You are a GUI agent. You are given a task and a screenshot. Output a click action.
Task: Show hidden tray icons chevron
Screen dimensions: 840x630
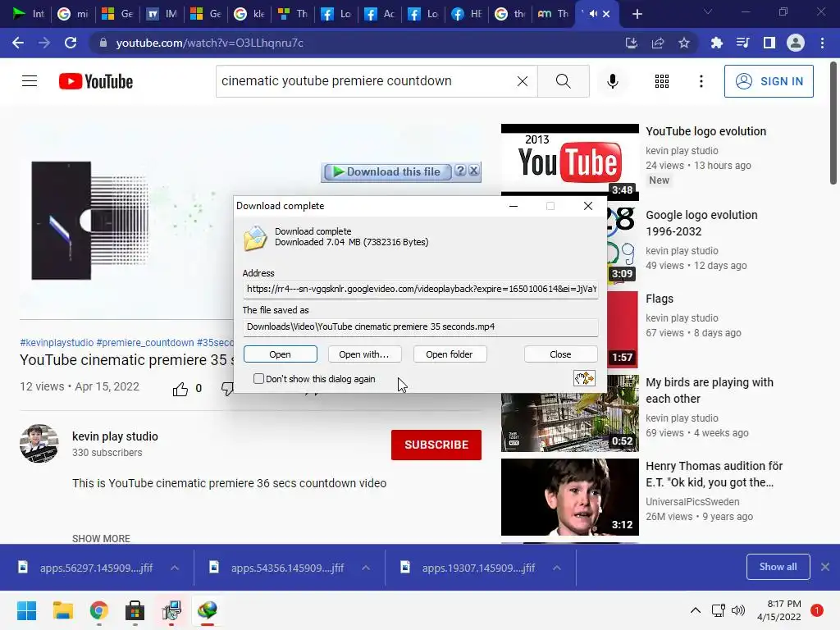point(695,610)
